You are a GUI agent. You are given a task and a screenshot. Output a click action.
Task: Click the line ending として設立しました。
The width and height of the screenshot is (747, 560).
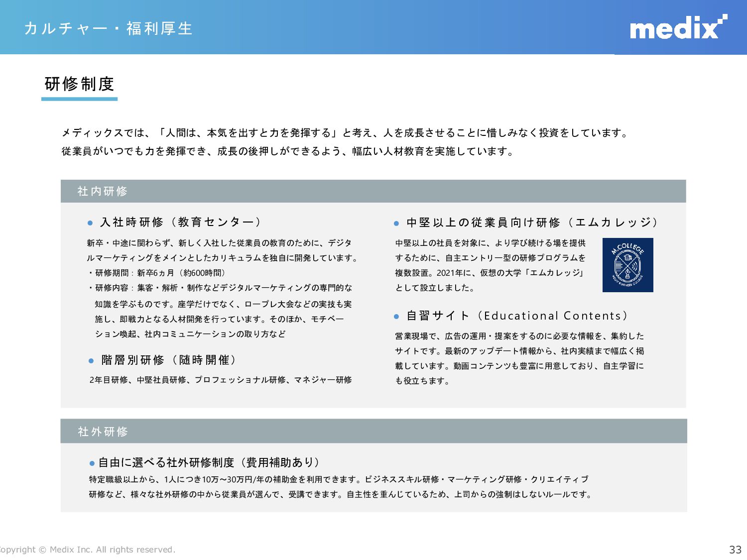[436, 288]
